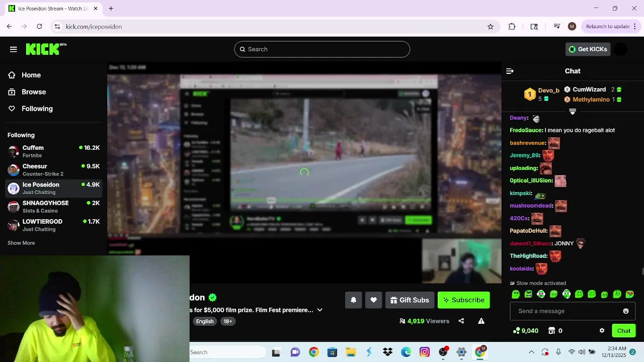Screen dimensions: 644x362
Task: Click the English language tag
Action: [x=205, y=321]
